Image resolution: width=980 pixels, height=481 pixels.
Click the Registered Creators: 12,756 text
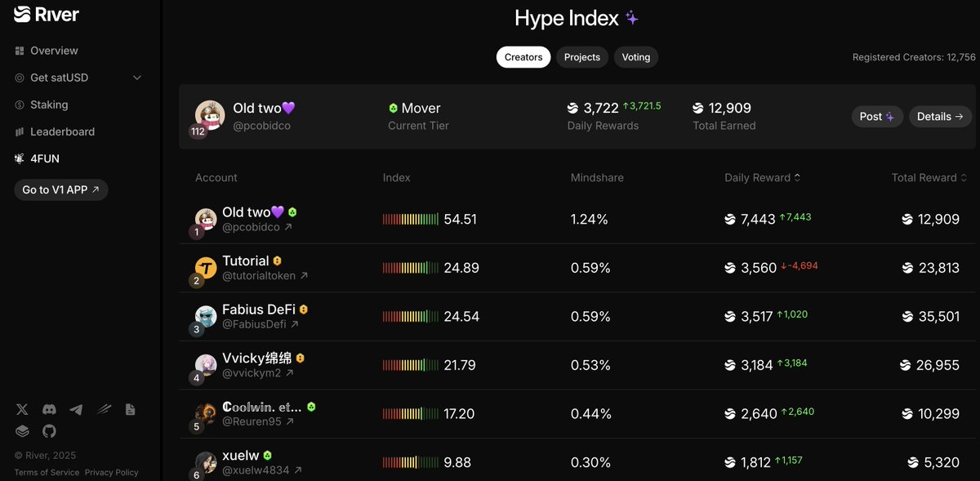point(914,57)
